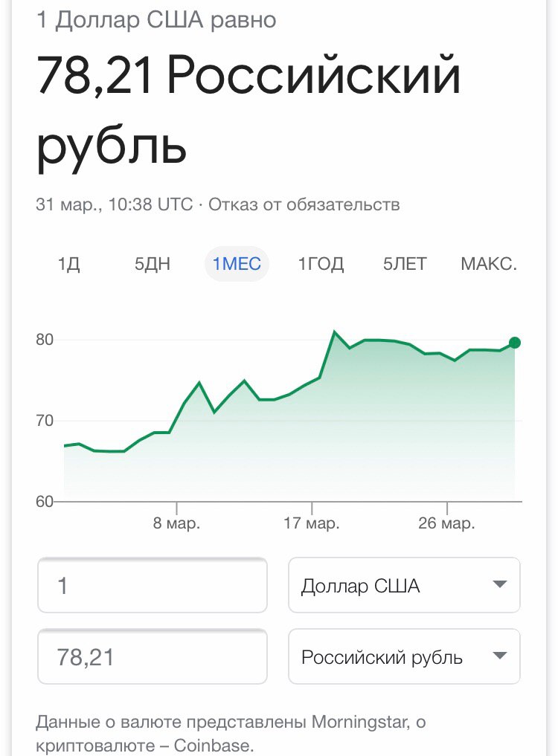
Task: Open the Отказ от обязательств link
Action: click(304, 204)
